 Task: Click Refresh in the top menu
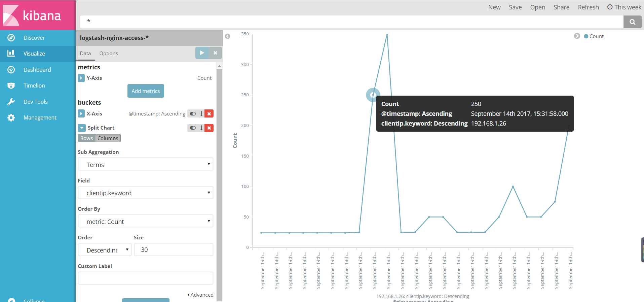tap(588, 7)
